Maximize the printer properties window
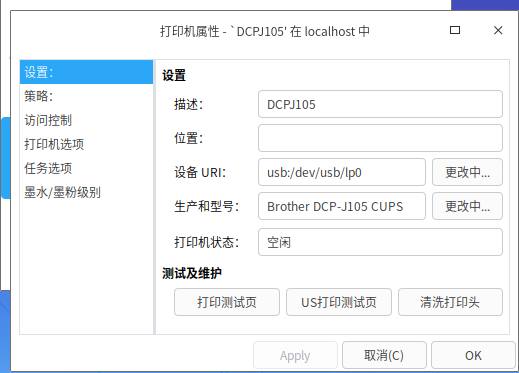 click(x=455, y=30)
